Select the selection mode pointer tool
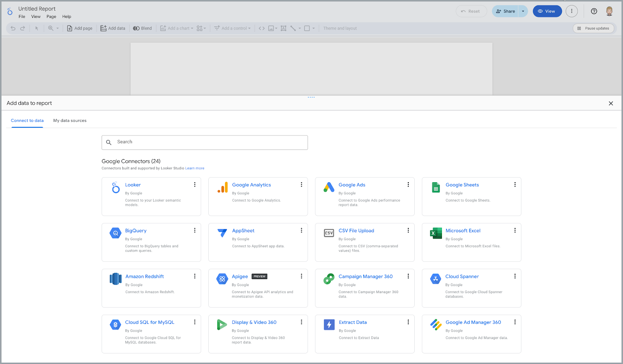623x364 pixels. (37, 28)
